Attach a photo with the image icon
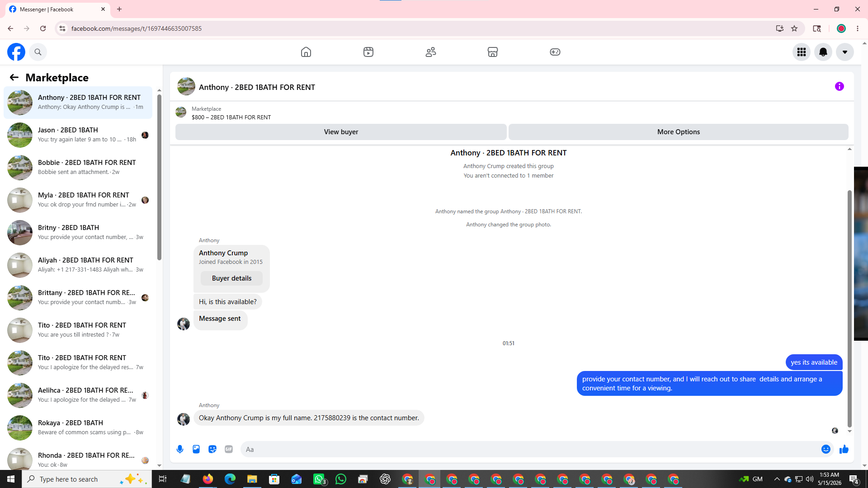Viewport: 868px width, 488px height. 196,449
